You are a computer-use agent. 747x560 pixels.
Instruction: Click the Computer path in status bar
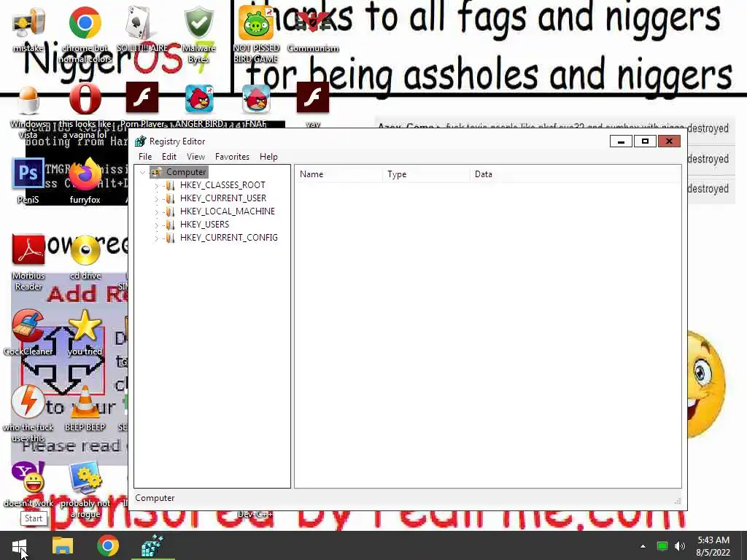click(155, 498)
